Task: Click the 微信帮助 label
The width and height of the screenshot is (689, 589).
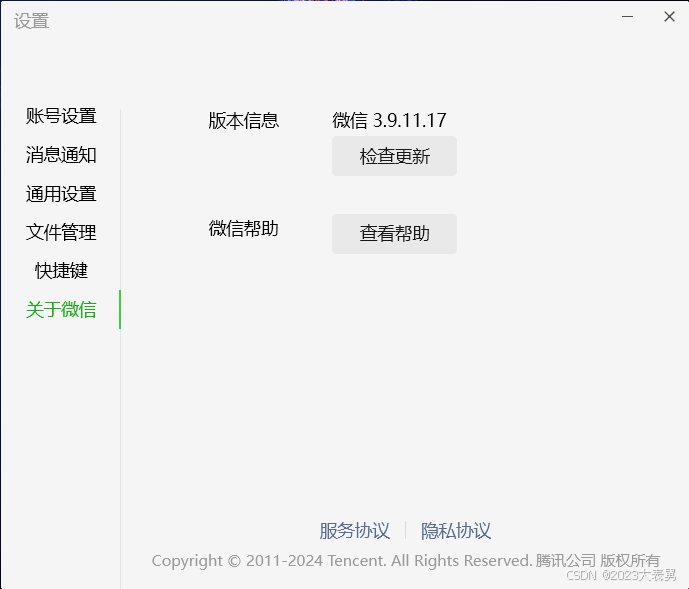Action: [x=244, y=229]
